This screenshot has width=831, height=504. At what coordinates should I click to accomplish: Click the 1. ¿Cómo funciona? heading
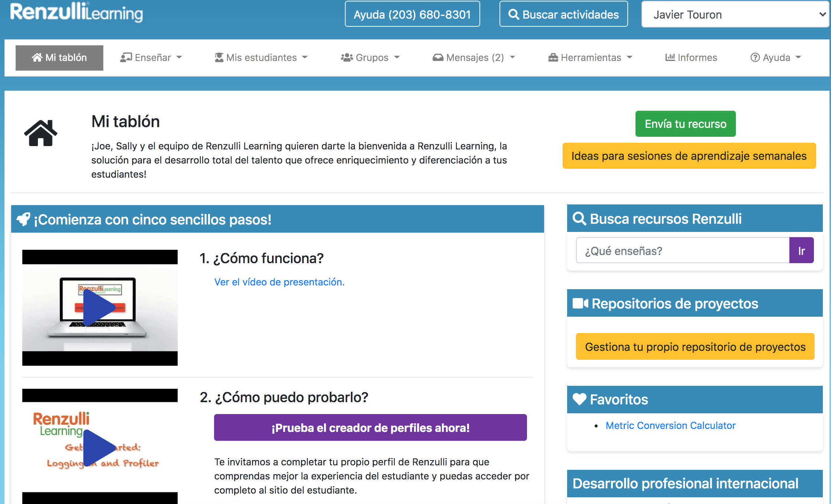click(261, 258)
